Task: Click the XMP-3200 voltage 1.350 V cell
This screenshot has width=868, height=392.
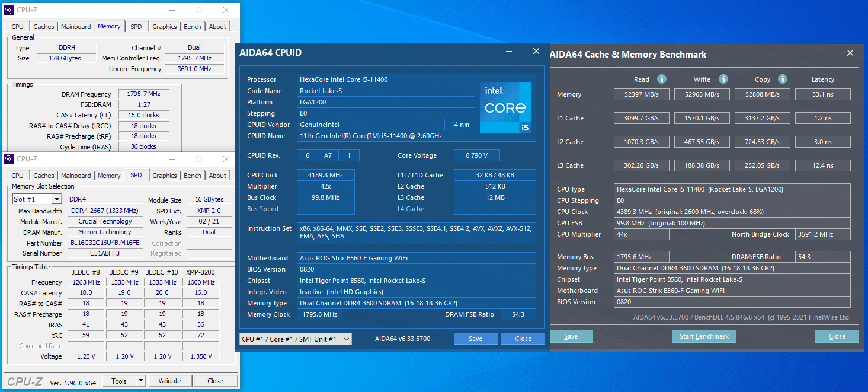Action: tap(201, 356)
